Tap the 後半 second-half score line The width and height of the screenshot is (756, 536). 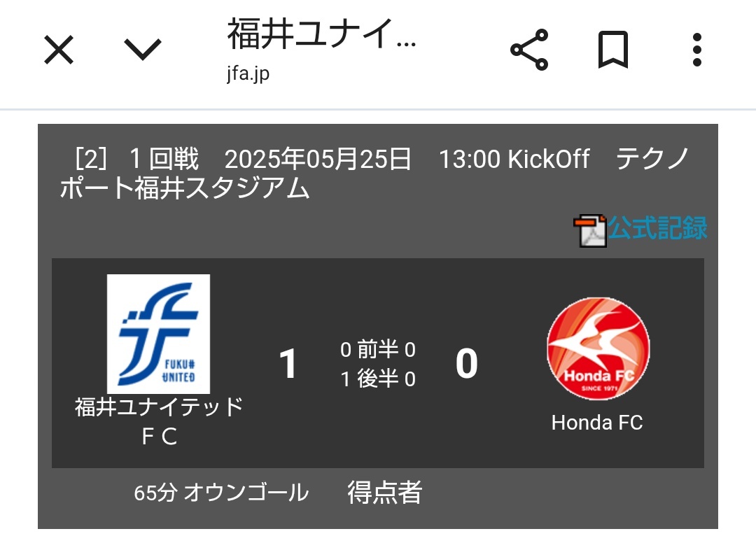pyautogui.click(x=378, y=379)
